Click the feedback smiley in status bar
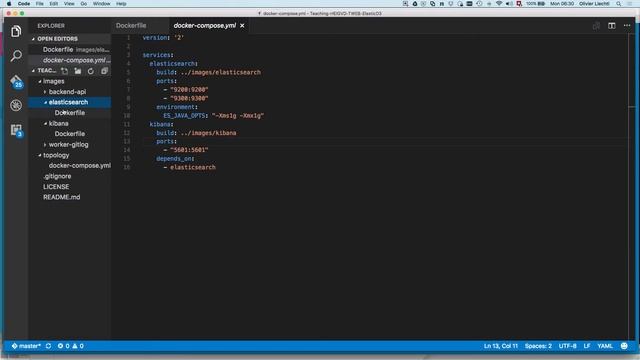The height and width of the screenshot is (360, 640). point(624,346)
